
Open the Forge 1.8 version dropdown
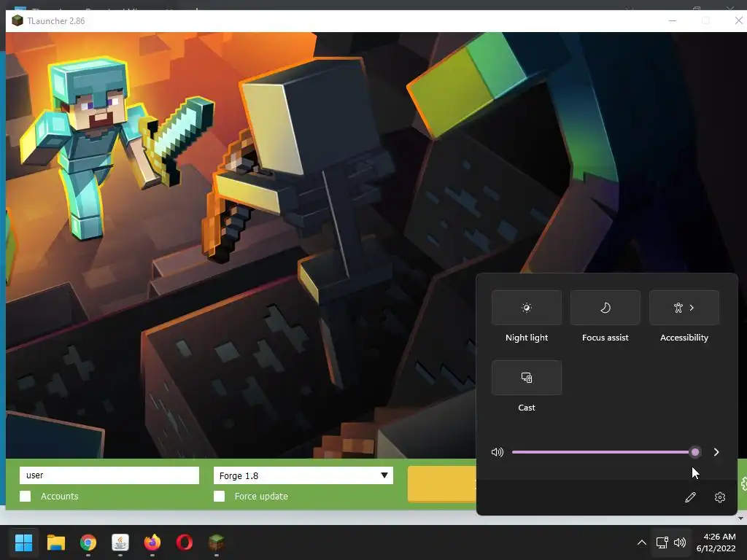(x=303, y=475)
